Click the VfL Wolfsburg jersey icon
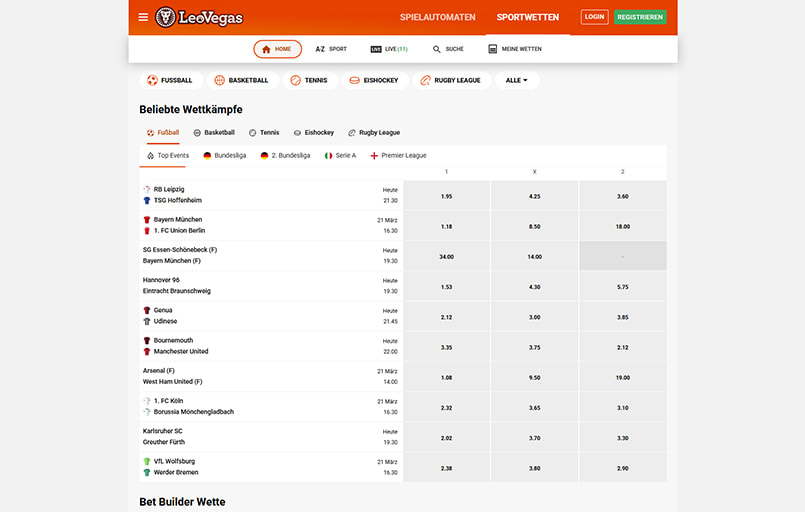This screenshot has height=512, width=805. click(x=147, y=462)
